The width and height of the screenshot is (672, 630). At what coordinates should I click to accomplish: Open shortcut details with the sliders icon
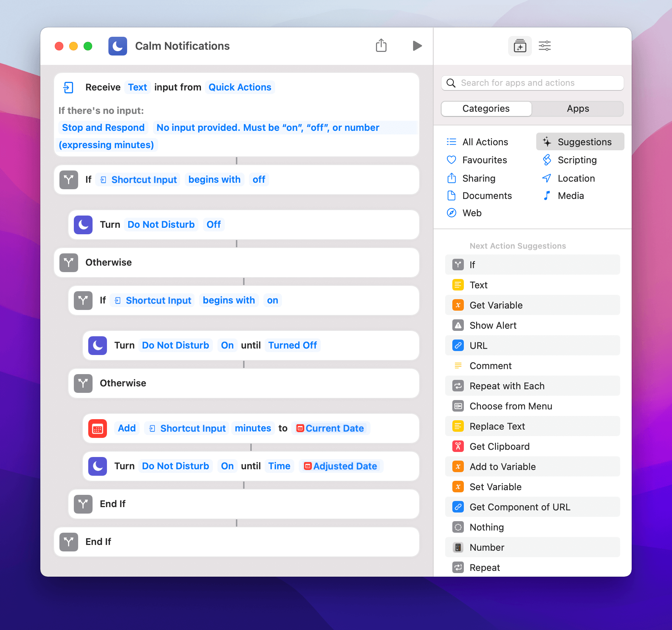pyautogui.click(x=545, y=46)
